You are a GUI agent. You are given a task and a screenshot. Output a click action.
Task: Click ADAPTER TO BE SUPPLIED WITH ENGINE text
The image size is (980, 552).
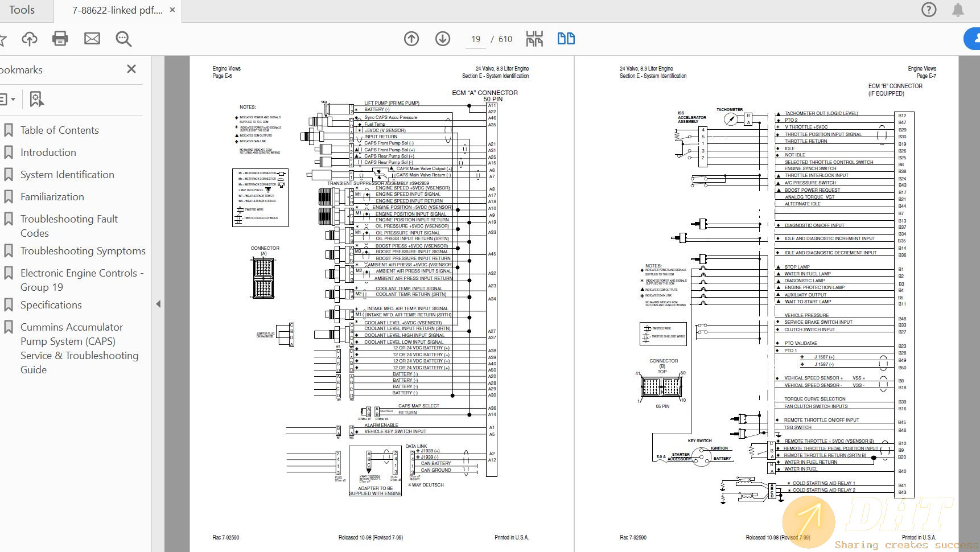375,491
